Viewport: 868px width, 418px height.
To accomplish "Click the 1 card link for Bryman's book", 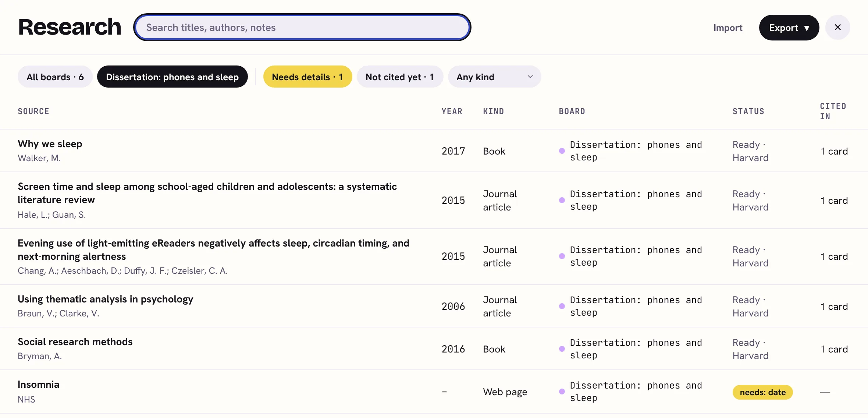I will click(x=834, y=349).
